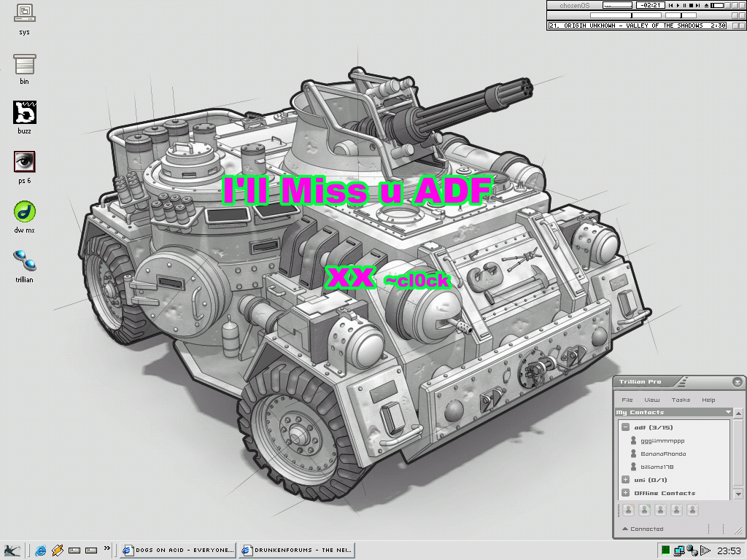
Task: Open the My Contacts dropdown arrow
Action: [727, 412]
